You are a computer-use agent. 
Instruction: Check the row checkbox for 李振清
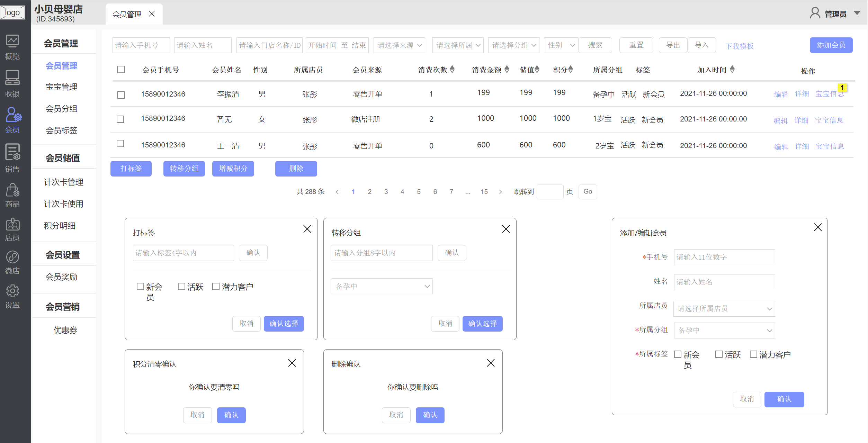(121, 95)
